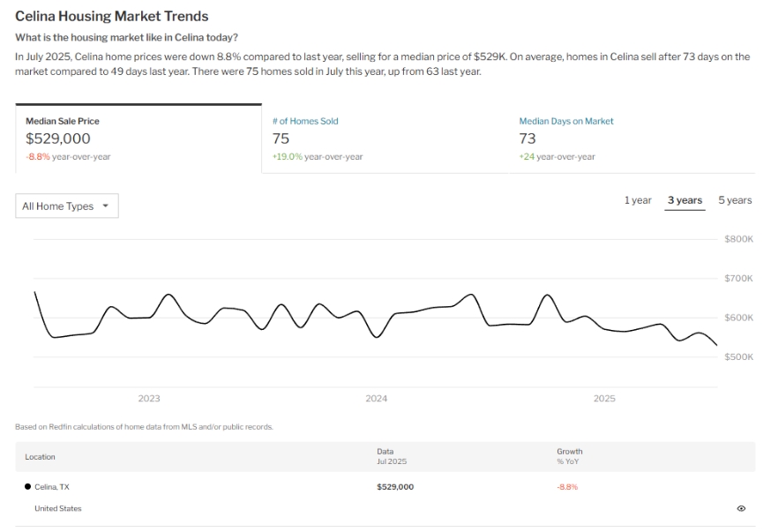
Task: Click the caret arrow in All Home Types
Action: (x=106, y=206)
